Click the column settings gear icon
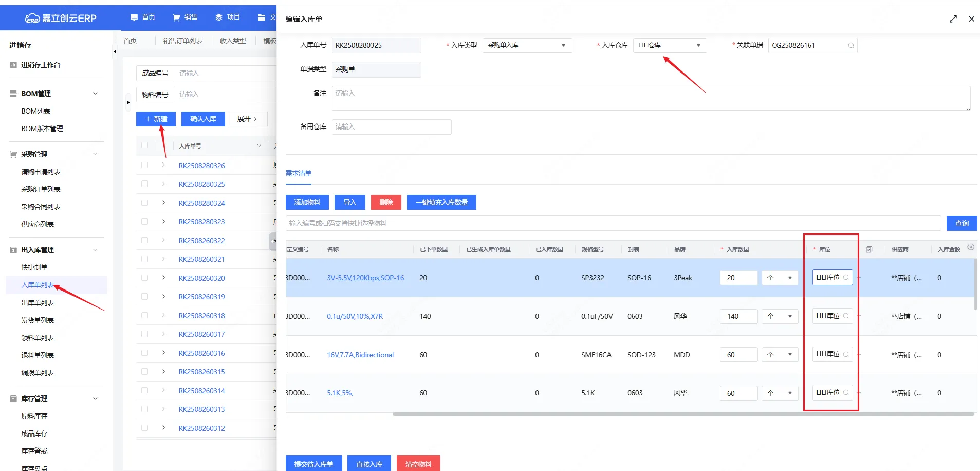 (971, 247)
